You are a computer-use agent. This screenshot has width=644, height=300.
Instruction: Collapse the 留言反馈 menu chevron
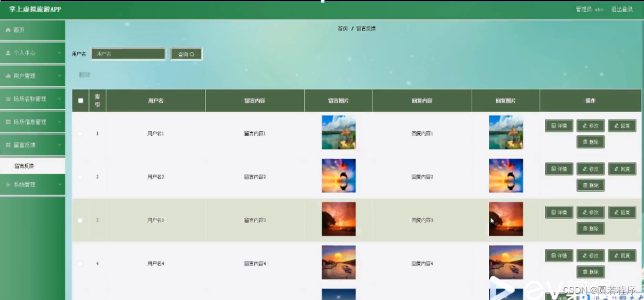[x=59, y=144]
